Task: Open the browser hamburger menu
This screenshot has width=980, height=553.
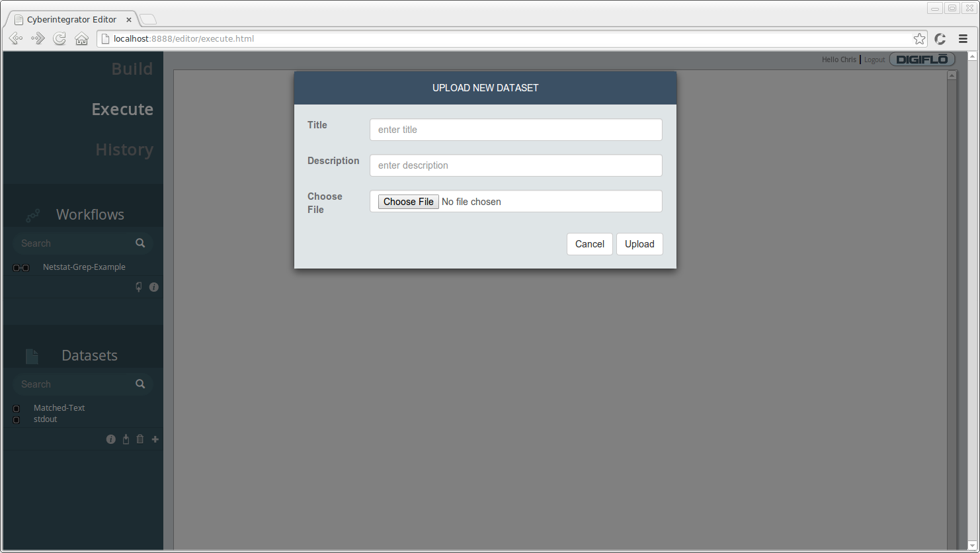Action: click(963, 38)
